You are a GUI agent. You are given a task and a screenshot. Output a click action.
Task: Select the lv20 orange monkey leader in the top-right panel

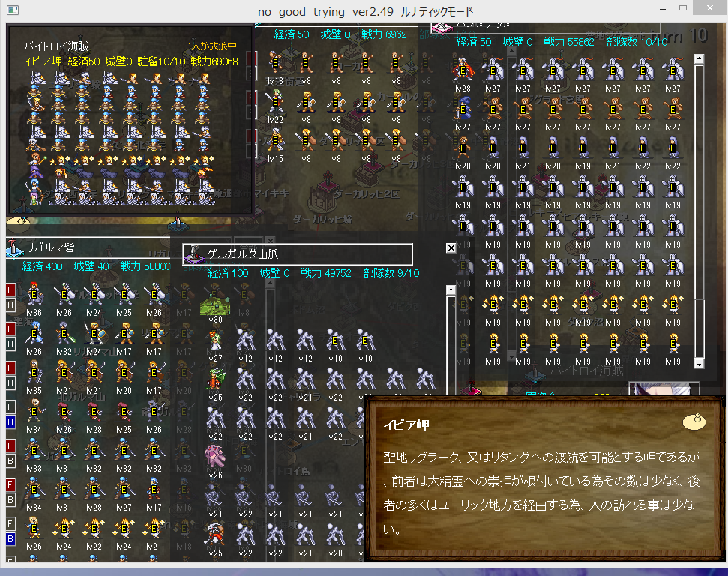pos(463,148)
